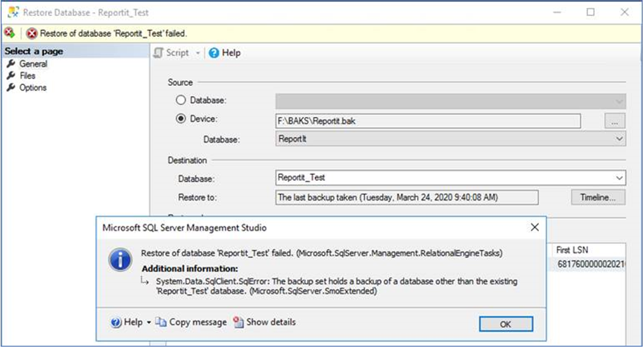
Task: Click the browse ellipsis button for device
Action: 615,121
